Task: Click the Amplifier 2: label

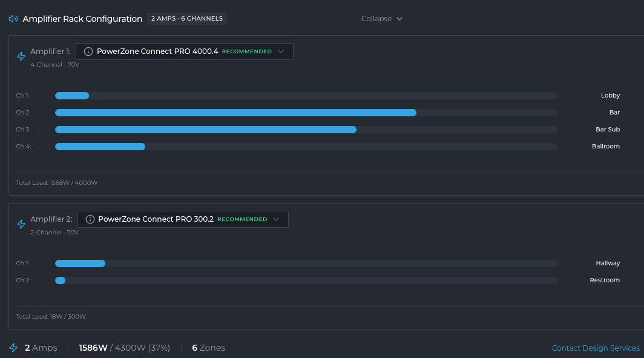Action: coord(51,219)
